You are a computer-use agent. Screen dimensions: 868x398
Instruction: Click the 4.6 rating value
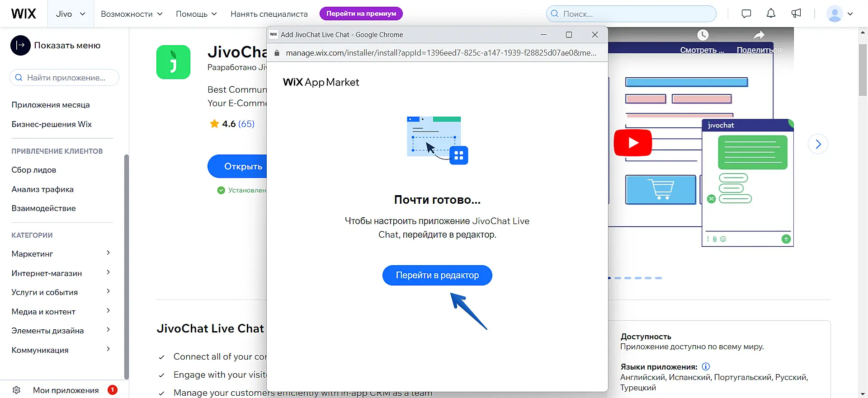pyautogui.click(x=229, y=124)
